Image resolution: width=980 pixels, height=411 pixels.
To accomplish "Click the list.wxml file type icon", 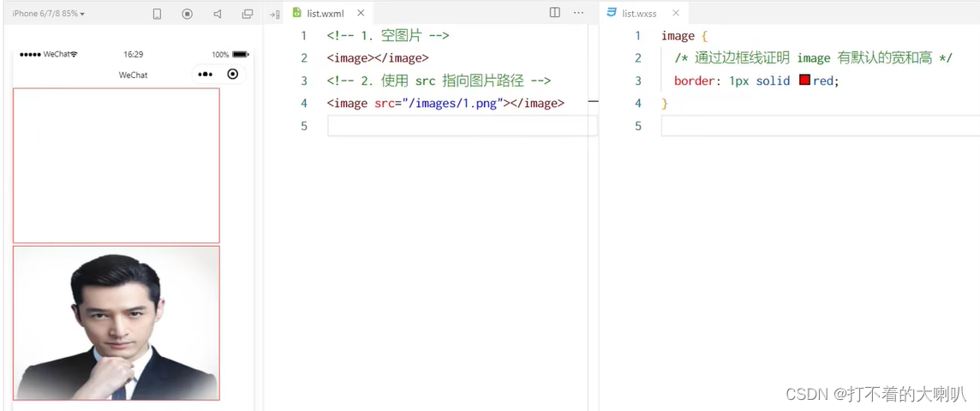I will pos(297,13).
